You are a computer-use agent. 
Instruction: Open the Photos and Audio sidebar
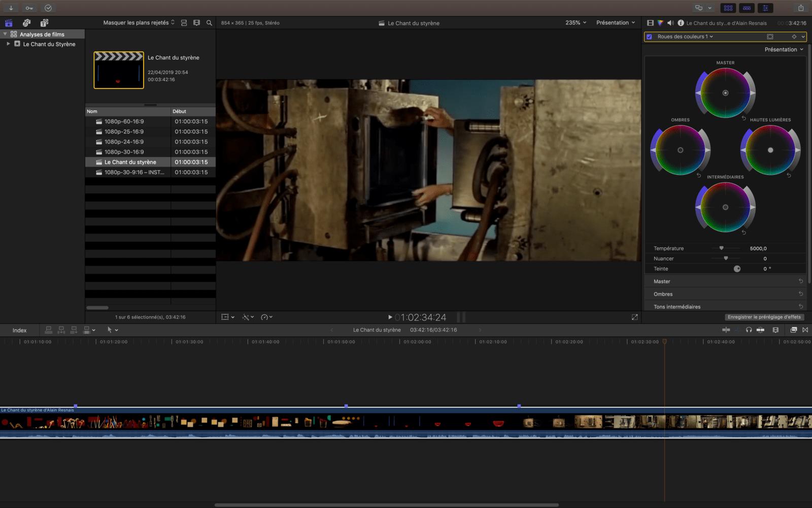click(x=26, y=23)
